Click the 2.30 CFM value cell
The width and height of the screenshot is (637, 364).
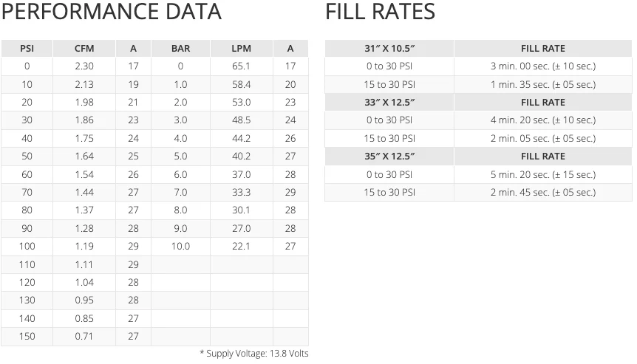(84, 66)
